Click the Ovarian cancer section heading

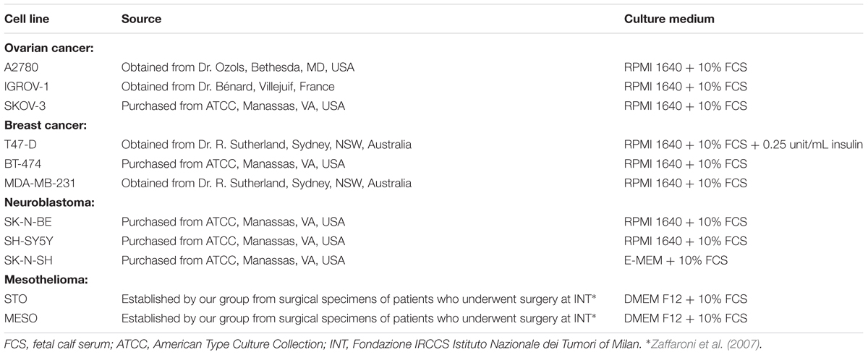coord(50,48)
